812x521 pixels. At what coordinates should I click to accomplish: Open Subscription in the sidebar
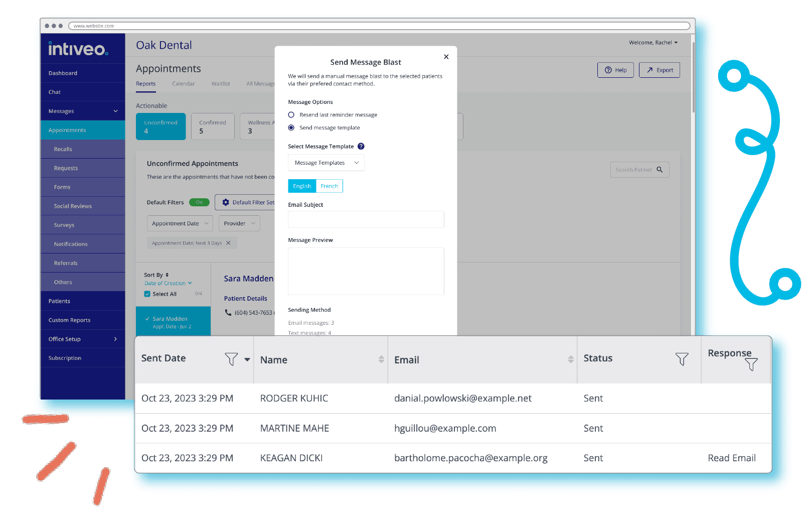(83, 358)
